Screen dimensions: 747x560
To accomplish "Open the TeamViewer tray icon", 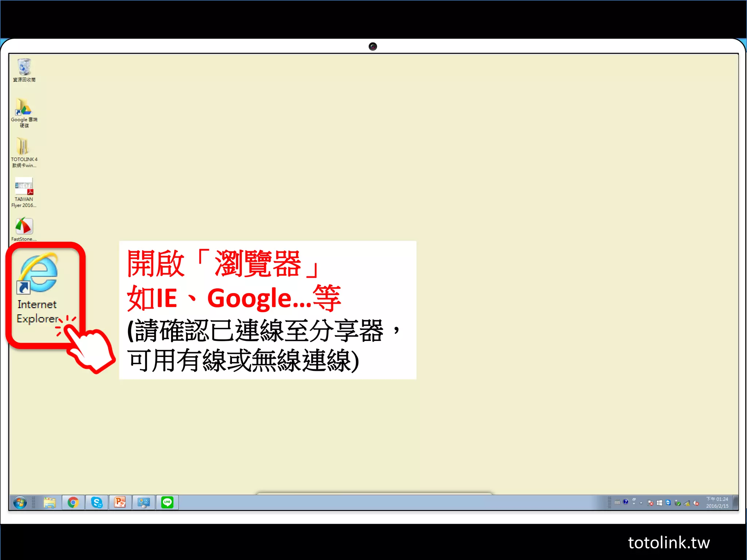I will click(668, 503).
